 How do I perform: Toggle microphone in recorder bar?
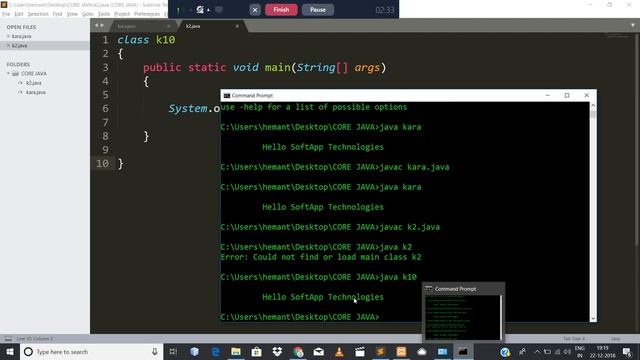pyautogui.click(x=178, y=10)
